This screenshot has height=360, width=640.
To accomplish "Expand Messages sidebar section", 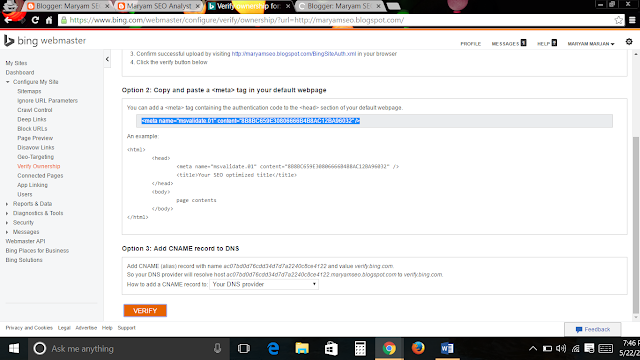I will pyautogui.click(x=7, y=232).
